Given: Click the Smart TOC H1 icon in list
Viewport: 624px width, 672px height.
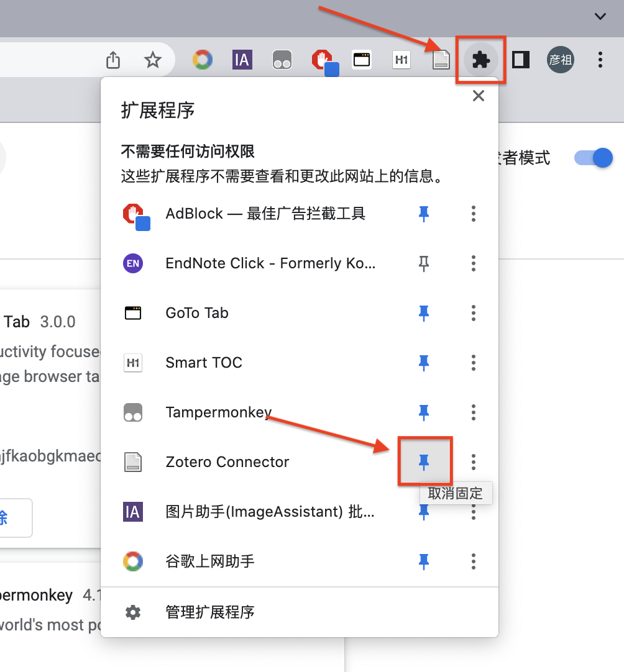Looking at the screenshot, I should click(x=133, y=363).
